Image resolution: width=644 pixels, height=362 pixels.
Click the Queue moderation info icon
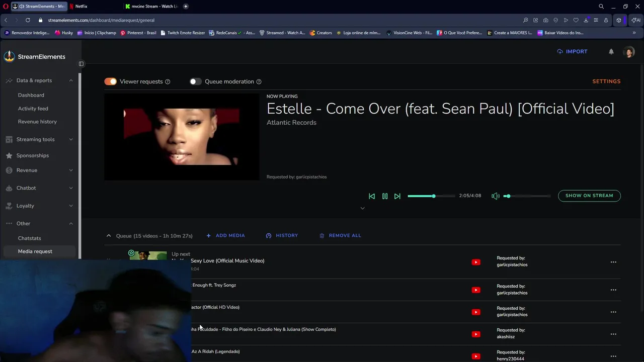(x=259, y=81)
